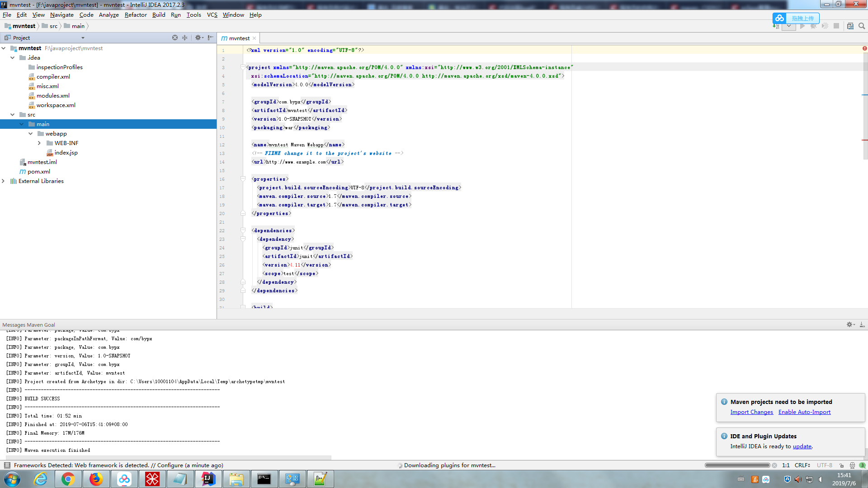Screen dimensions: 868x488
Task: Click Enable Auto-Import link
Action: click(804, 412)
